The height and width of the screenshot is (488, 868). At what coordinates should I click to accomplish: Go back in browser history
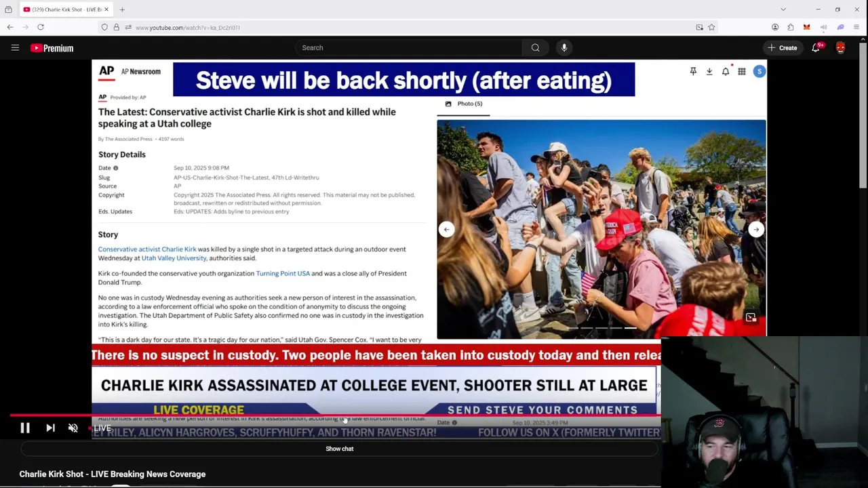pos(10,27)
